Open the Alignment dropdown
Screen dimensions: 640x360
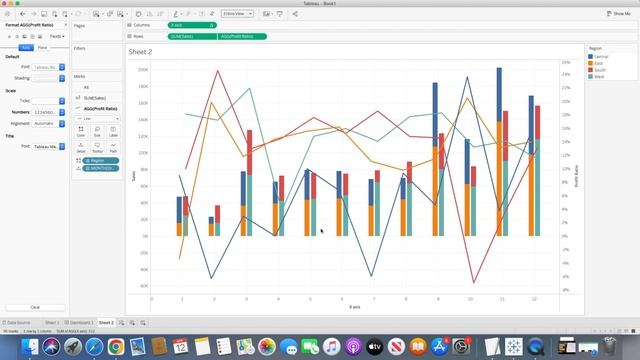tap(49, 123)
